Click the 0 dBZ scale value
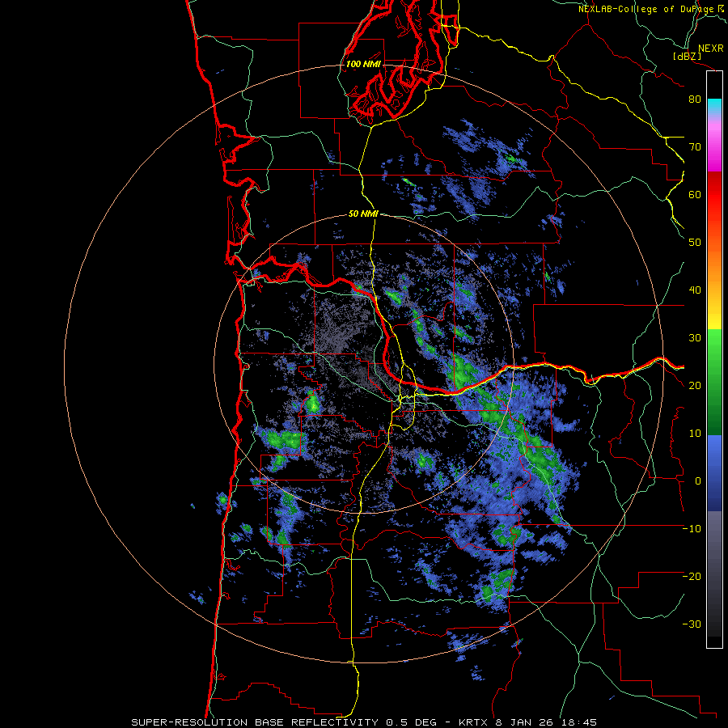Viewport: 728px width, 728px height. click(697, 481)
